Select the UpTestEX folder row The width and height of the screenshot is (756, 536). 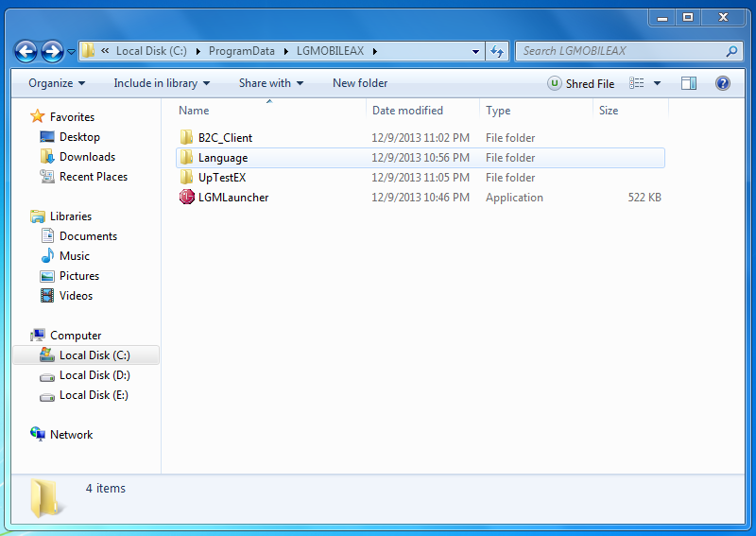[222, 178]
